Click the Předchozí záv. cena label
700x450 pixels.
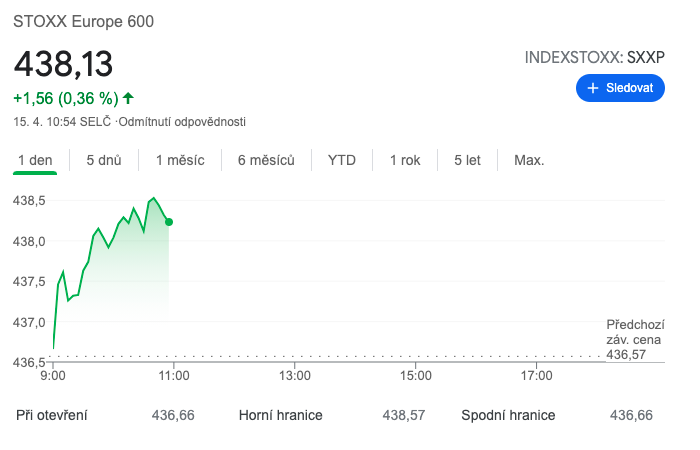[636, 332]
